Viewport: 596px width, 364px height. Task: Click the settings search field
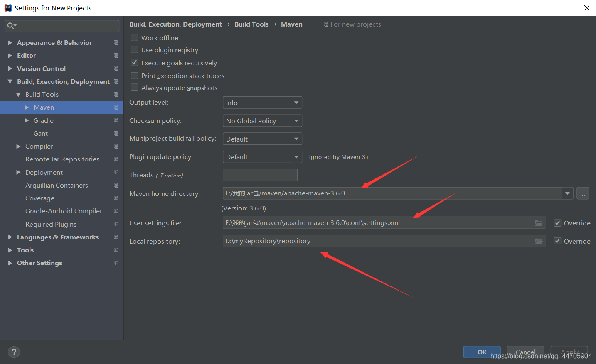click(62, 26)
